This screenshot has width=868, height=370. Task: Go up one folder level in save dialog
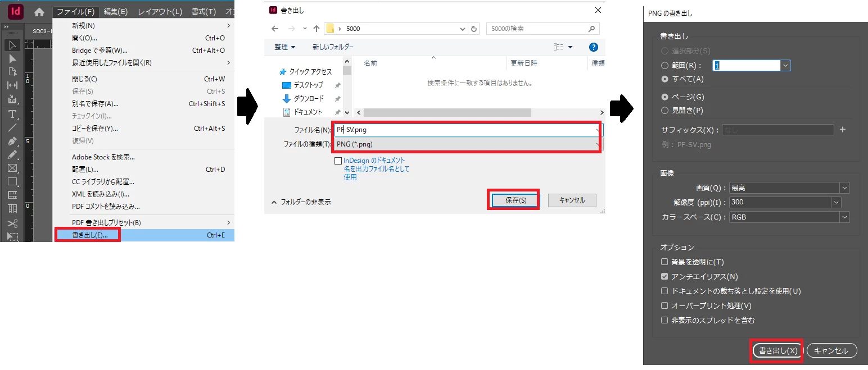click(317, 29)
